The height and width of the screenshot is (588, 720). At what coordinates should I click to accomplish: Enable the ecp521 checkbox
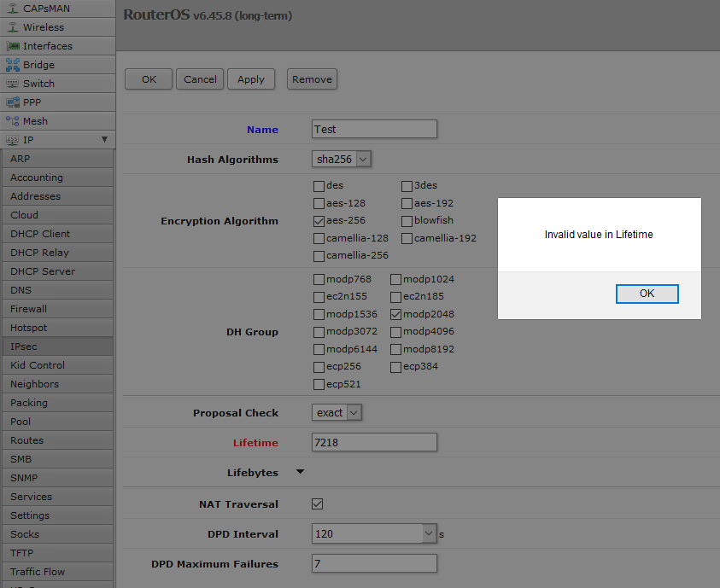click(x=319, y=384)
